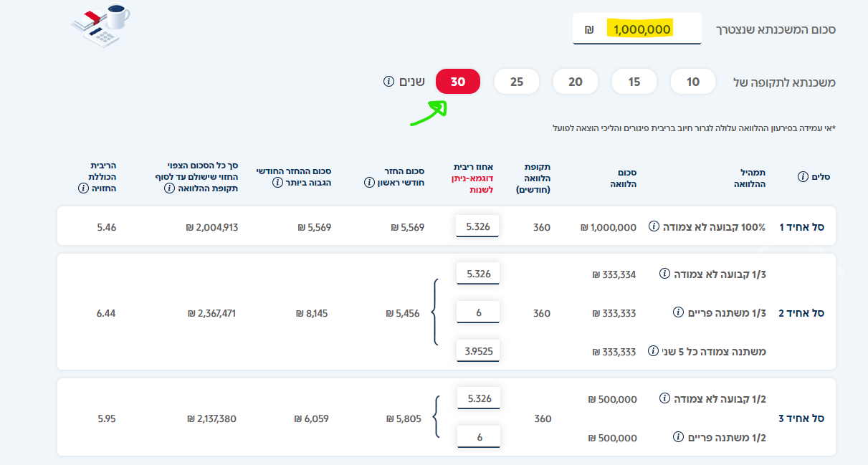Click info icon next to שנים label

(388, 82)
